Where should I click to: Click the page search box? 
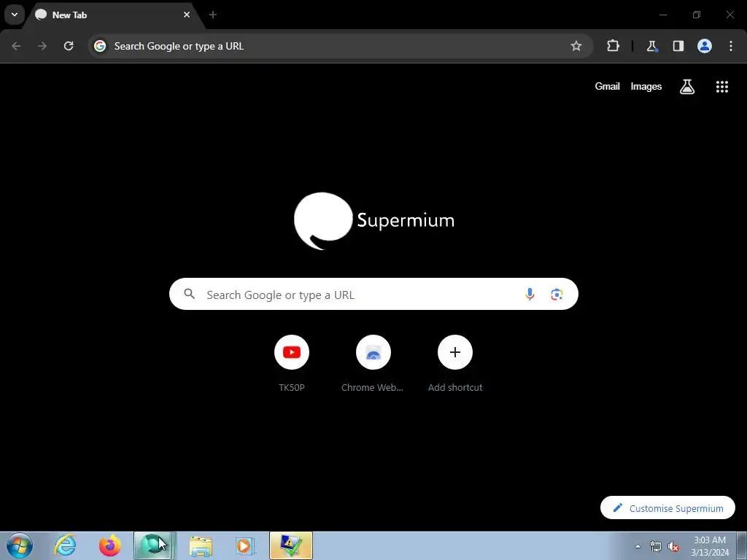tap(373, 295)
